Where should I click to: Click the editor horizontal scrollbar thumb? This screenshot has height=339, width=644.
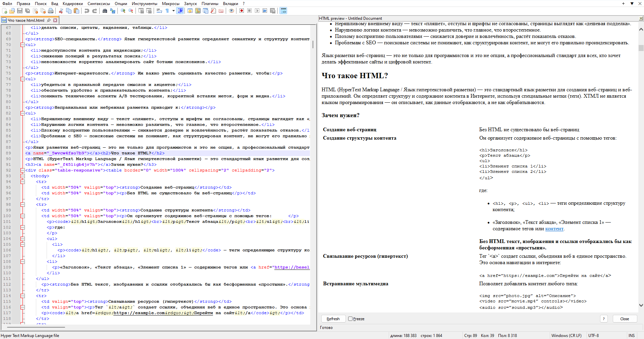(36, 327)
